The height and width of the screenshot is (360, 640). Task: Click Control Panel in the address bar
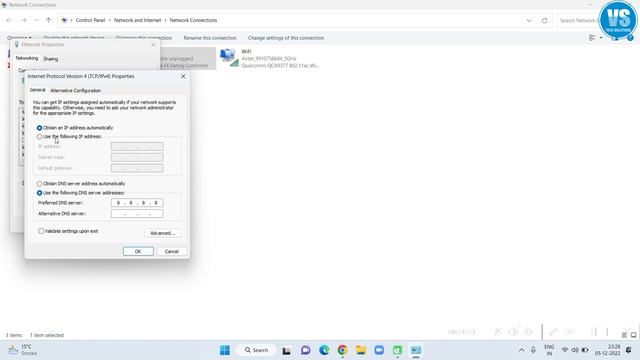tap(90, 20)
